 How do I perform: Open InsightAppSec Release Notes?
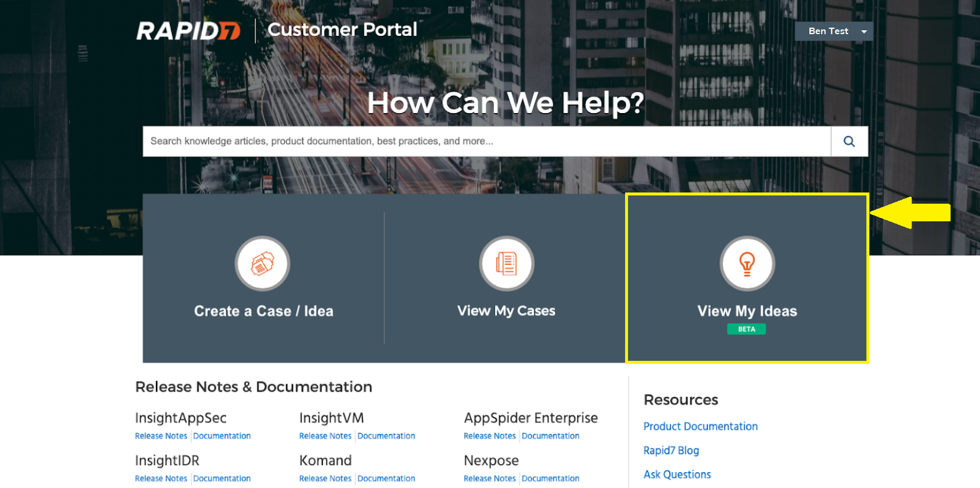tap(161, 436)
